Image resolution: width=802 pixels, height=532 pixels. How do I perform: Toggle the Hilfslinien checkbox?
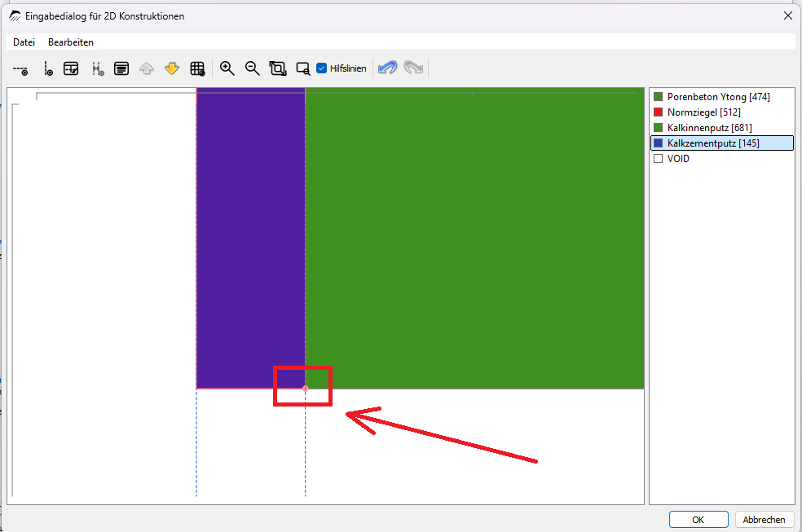coord(322,68)
